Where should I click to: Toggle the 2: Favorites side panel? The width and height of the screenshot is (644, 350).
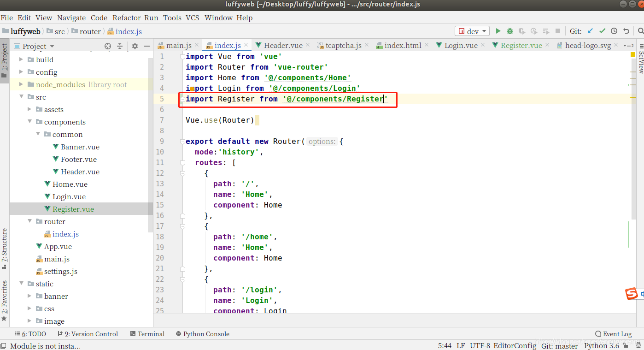[5, 300]
